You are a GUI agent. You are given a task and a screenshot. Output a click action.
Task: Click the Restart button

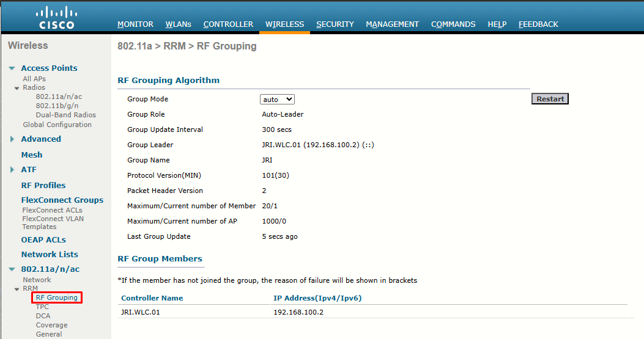pyautogui.click(x=550, y=99)
